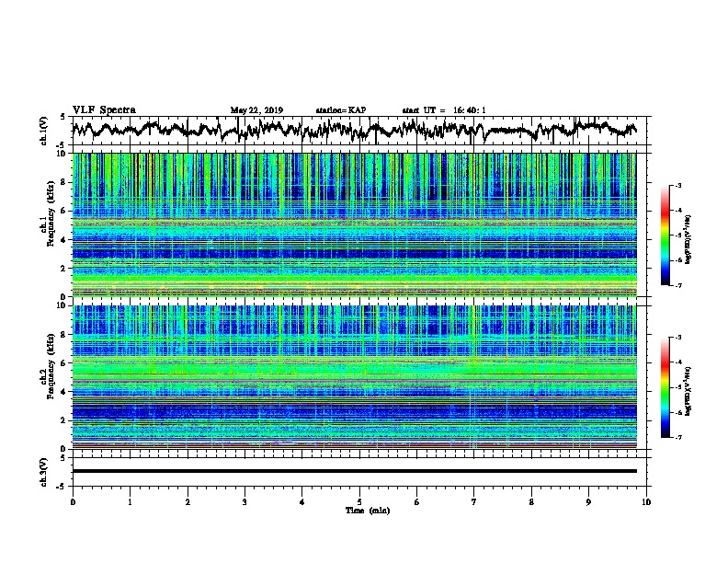The width and height of the screenshot is (728, 563).
Task: Click time axis tick label '3'
Action: [245, 501]
